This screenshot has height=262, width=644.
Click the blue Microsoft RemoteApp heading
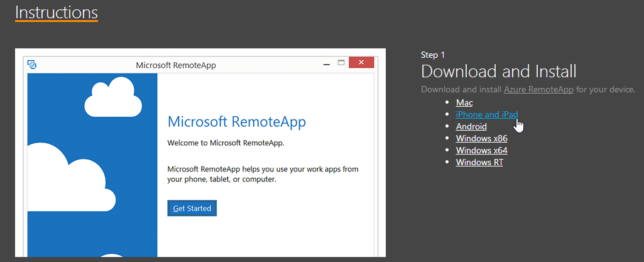pyautogui.click(x=237, y=122)
